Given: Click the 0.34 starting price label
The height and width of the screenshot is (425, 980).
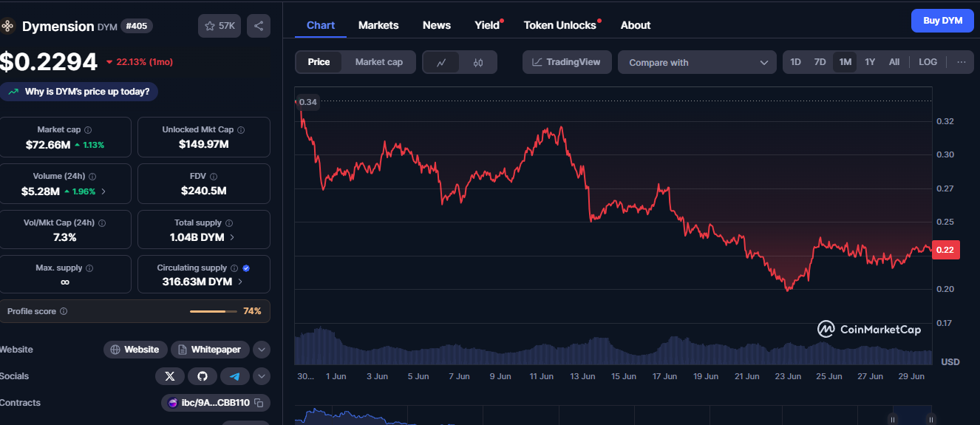Looking at the screenshot, I should [308, 102].
